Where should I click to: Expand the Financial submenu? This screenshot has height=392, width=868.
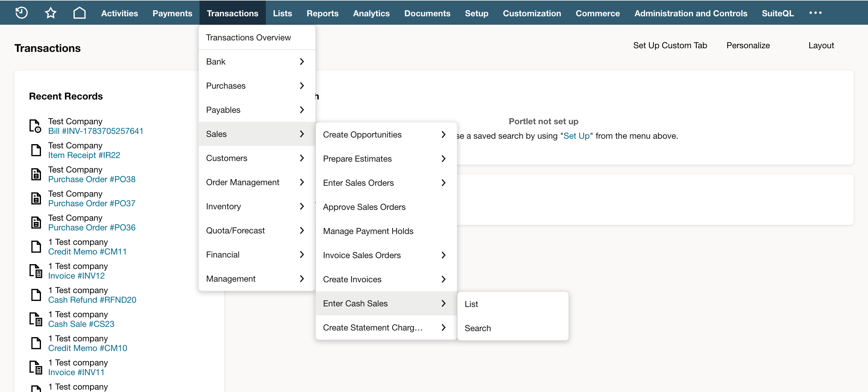pos(257,254)
